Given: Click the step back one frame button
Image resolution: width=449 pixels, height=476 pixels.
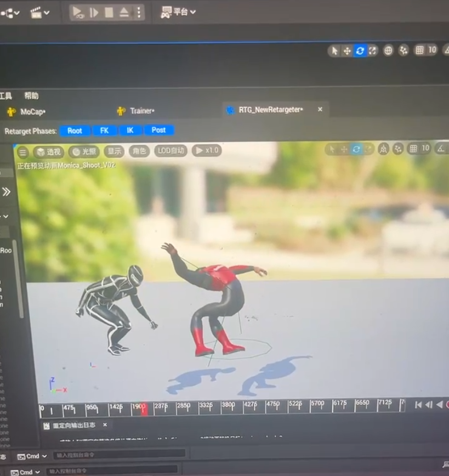Looking at the screenshot, I should (x=429, y=405).
